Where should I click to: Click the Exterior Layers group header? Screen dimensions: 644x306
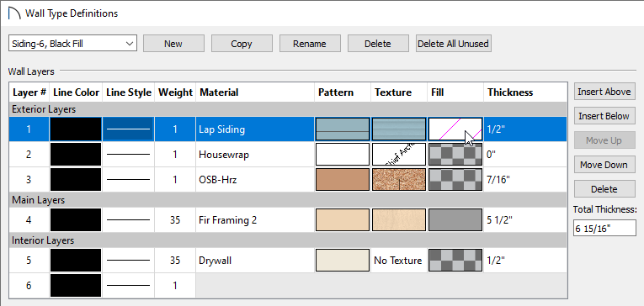[288, 109]
